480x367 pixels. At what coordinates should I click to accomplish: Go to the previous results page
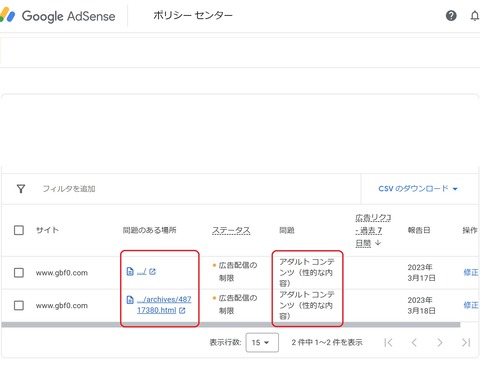[414, 342]
